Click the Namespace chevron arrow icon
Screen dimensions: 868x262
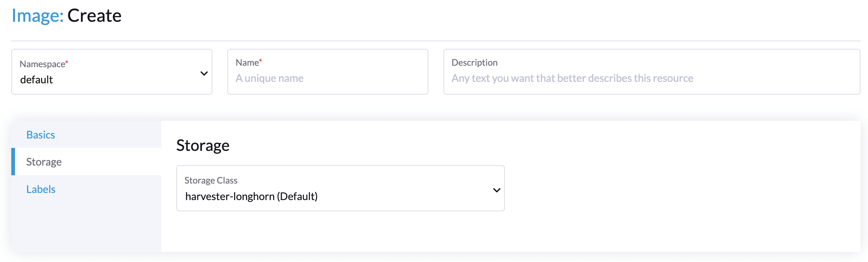pos(204,73)
